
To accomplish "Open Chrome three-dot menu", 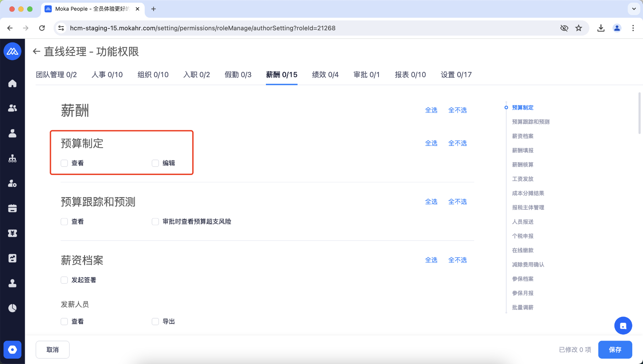I will (x=633, y=28).
